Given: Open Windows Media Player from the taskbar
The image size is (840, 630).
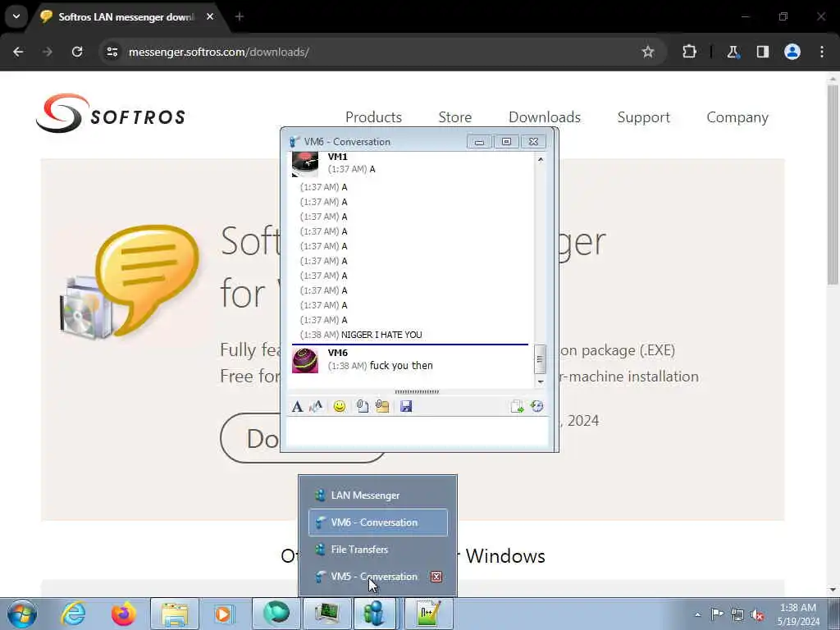Looking at the screenshot, I should pyautogui.click(x=223, y=614).
